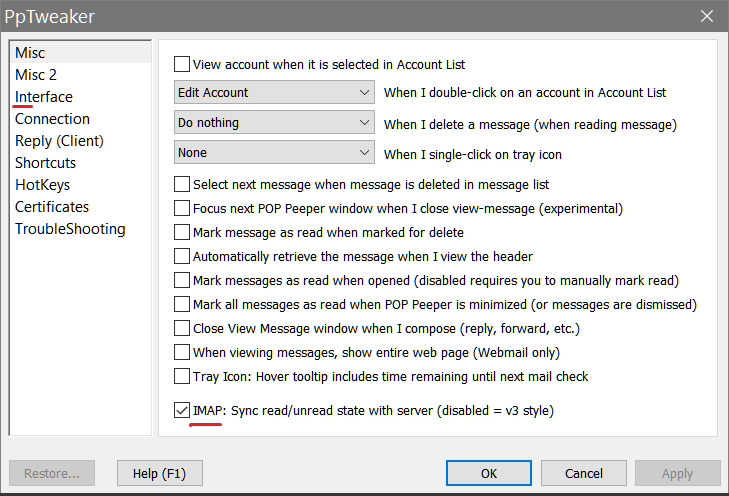
Task: Open the Connection settings category
Action: [52, 119]
